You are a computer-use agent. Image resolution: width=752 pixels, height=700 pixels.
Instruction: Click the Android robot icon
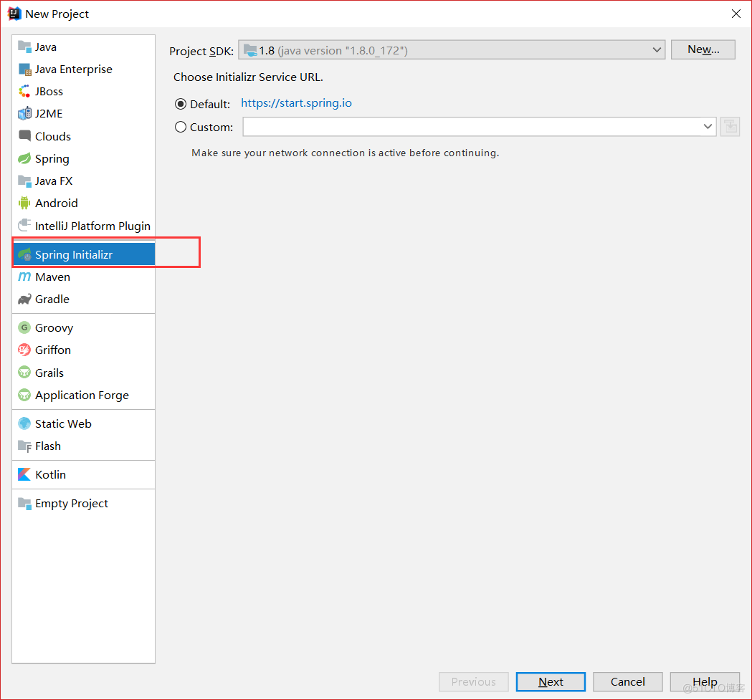pyautogui.click(x=24, y=203)
